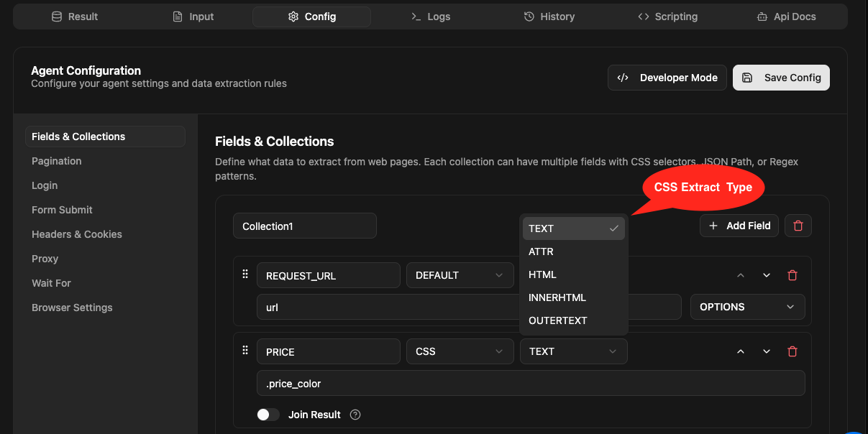Click the REQUEST_URL row drag handle

point(245,274)
